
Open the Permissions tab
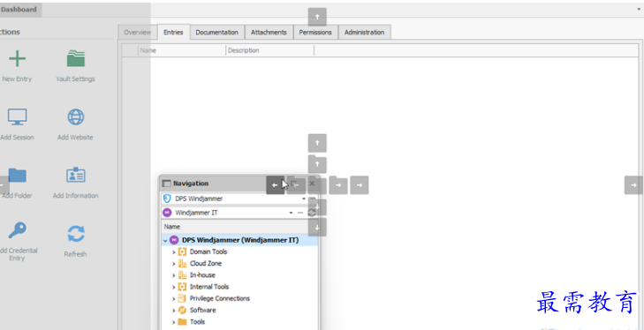point(315,33)
